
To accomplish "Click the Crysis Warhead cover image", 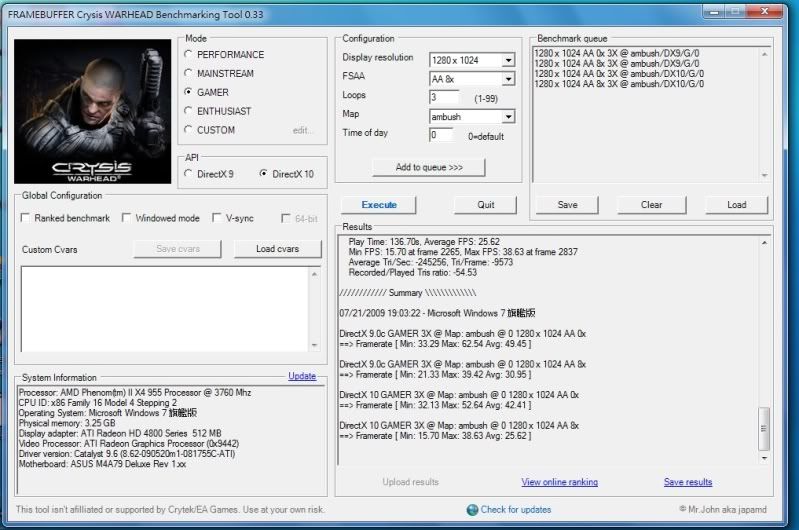I will tap(93, 111).
